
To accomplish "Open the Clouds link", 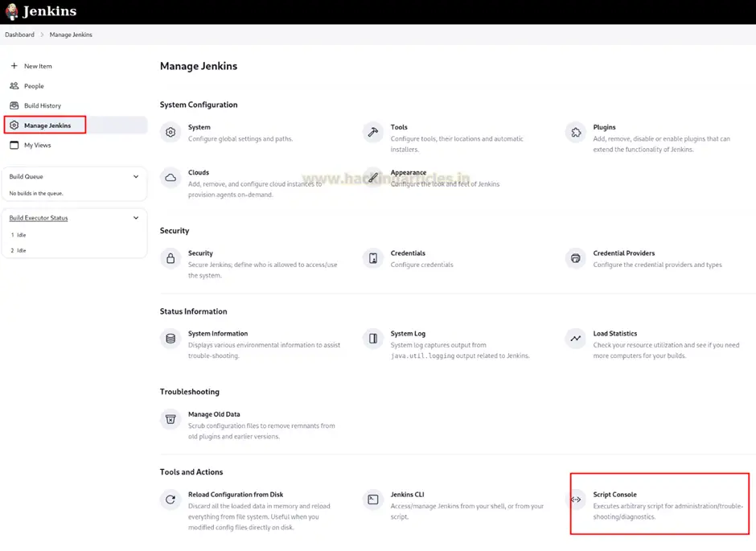I will [x=199, y=173].
